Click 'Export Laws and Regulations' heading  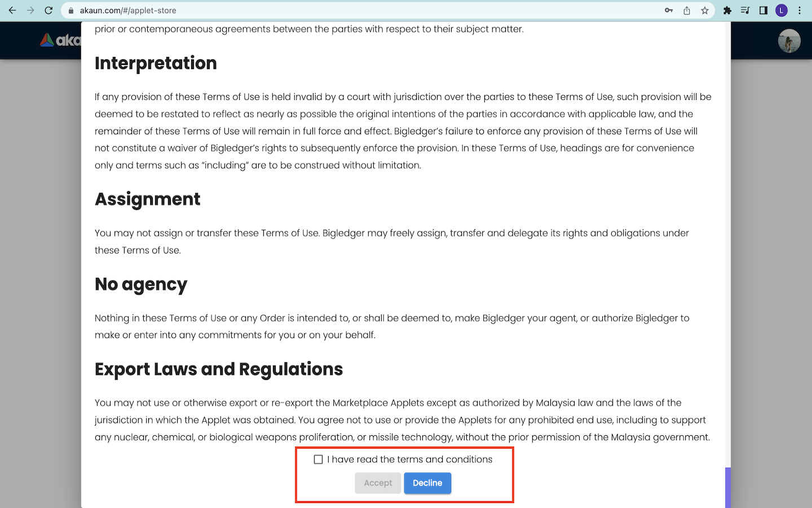click(219, 369)
